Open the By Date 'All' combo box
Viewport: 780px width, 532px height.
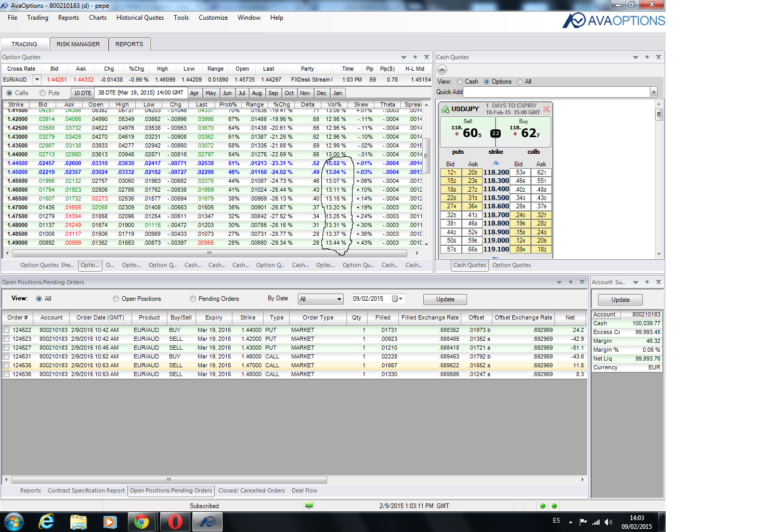click(x=321, y=299)
